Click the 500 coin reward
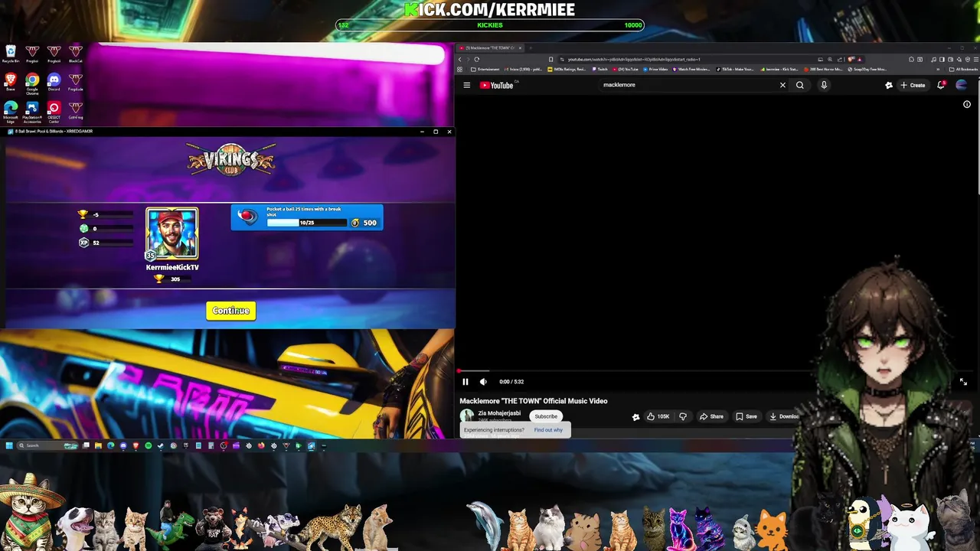980x551 pixels. coord(364,223)
